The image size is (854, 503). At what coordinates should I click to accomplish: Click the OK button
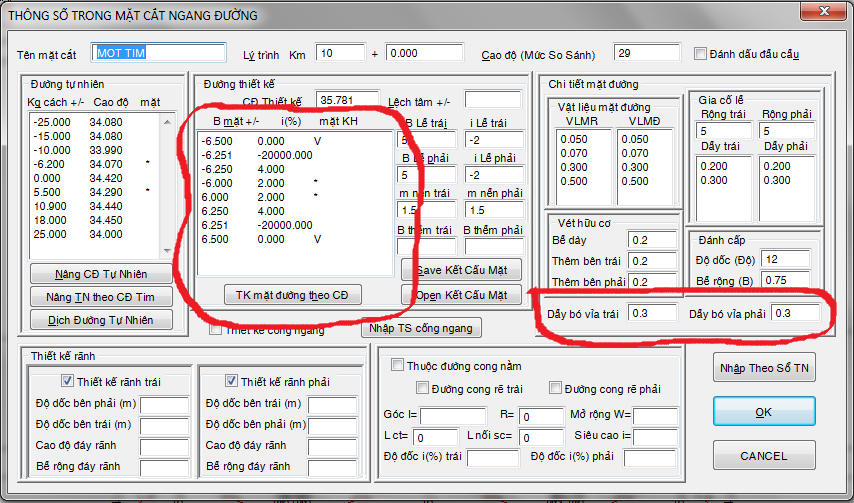(764, 412)
